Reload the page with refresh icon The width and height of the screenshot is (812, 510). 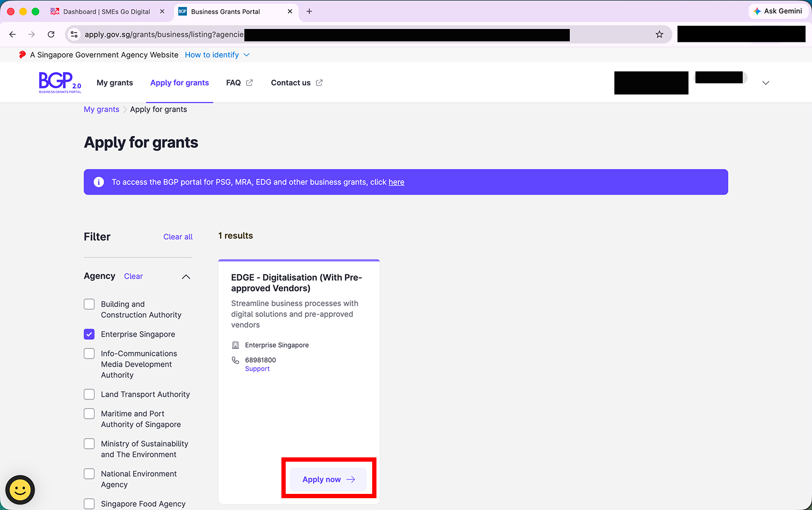[x=51, y=34]
